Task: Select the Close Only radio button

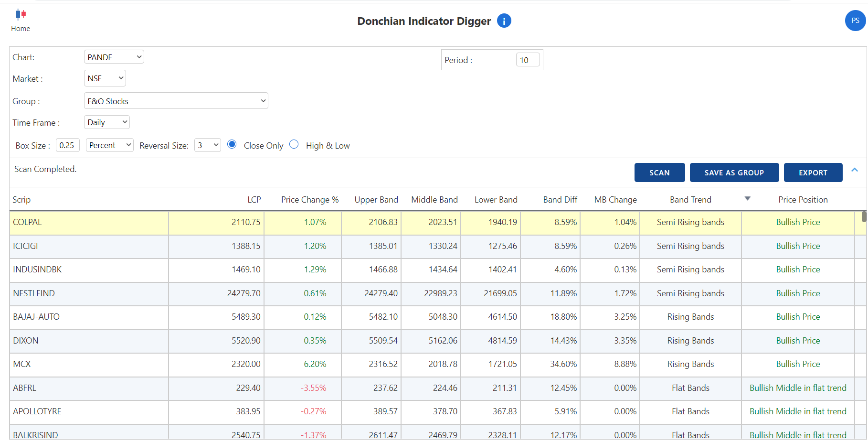Action: coord(232,144)
